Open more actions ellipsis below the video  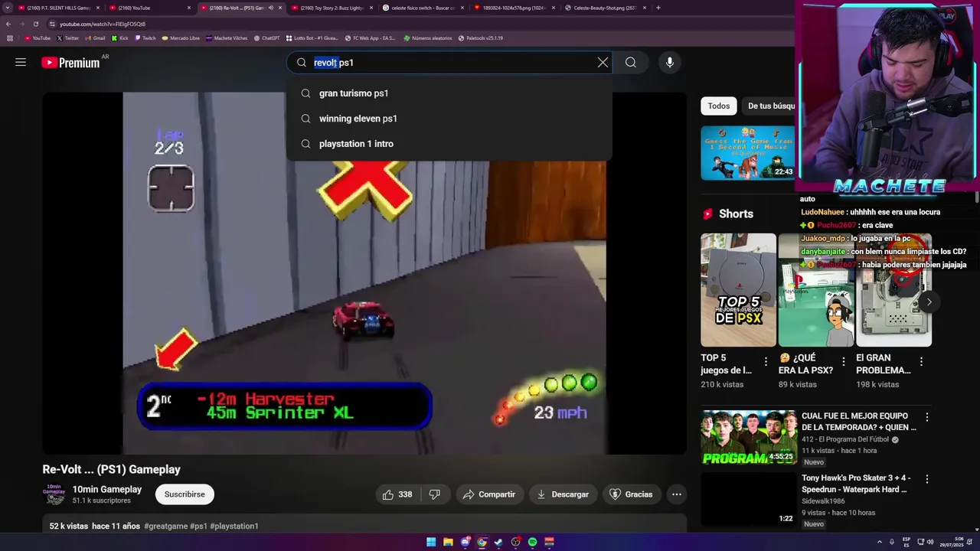pyautogui.click(x=677, y=494)
